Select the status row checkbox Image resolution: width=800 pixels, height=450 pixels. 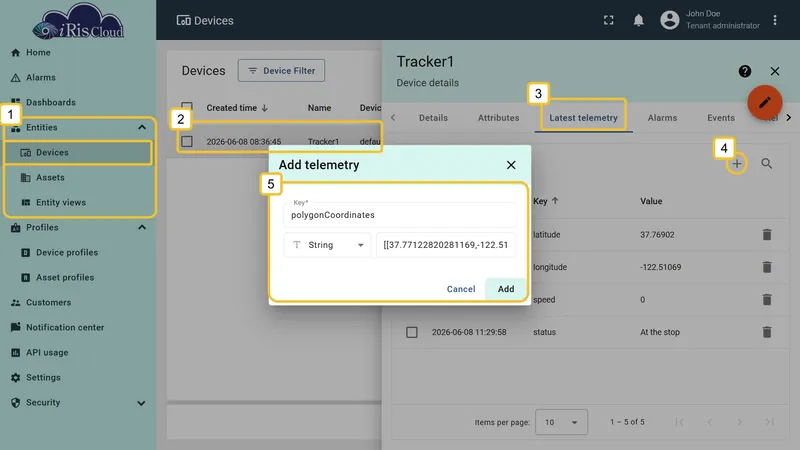pos(412,332)
